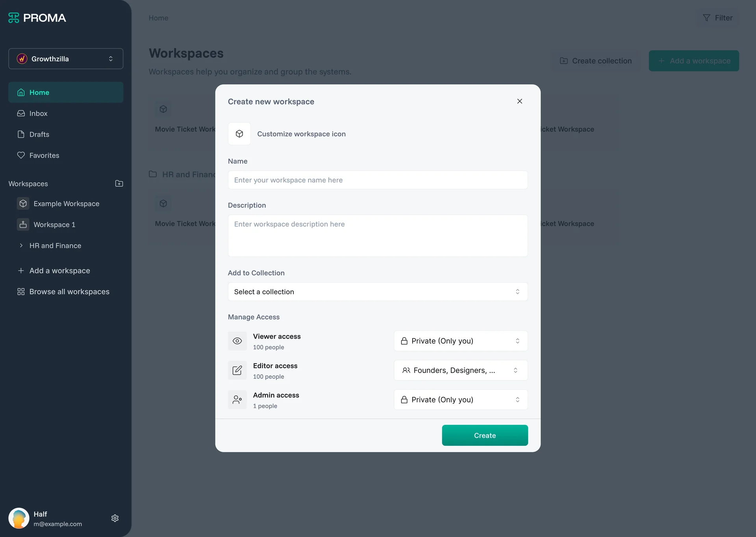
Task: Open the Growthzilla organization switcher
Action: point(66,59)
